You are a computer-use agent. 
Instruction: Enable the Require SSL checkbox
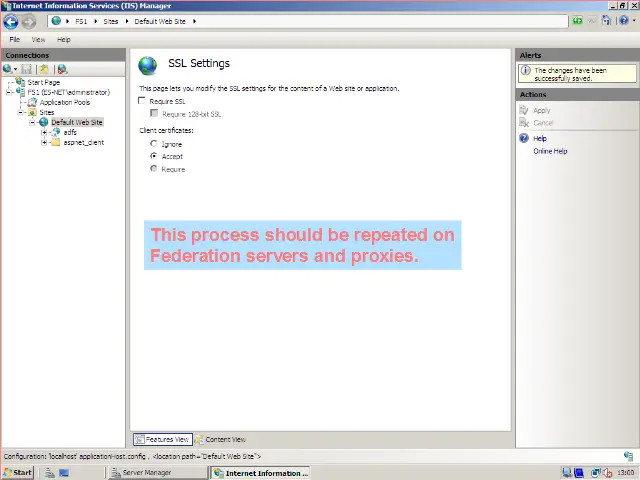[x=142, y=100]
